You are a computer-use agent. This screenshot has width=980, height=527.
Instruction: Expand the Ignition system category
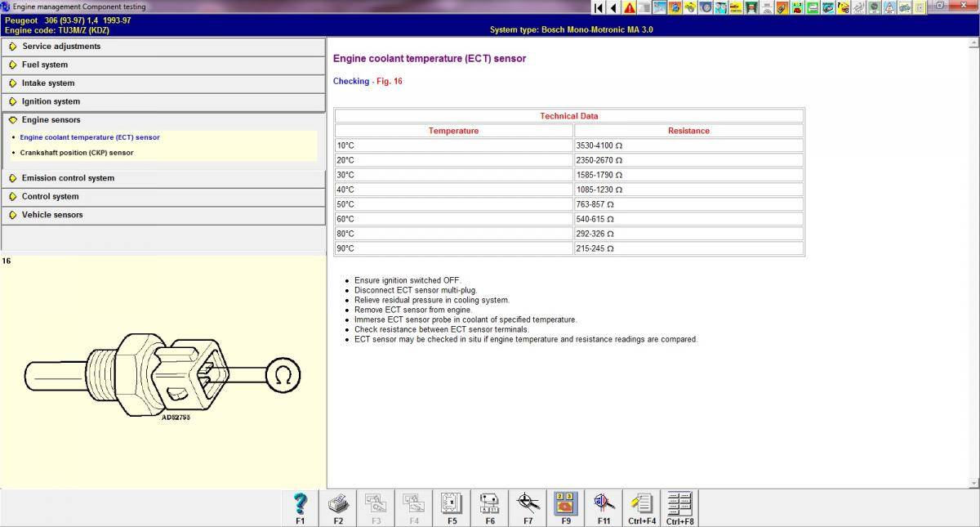point(51,101)
